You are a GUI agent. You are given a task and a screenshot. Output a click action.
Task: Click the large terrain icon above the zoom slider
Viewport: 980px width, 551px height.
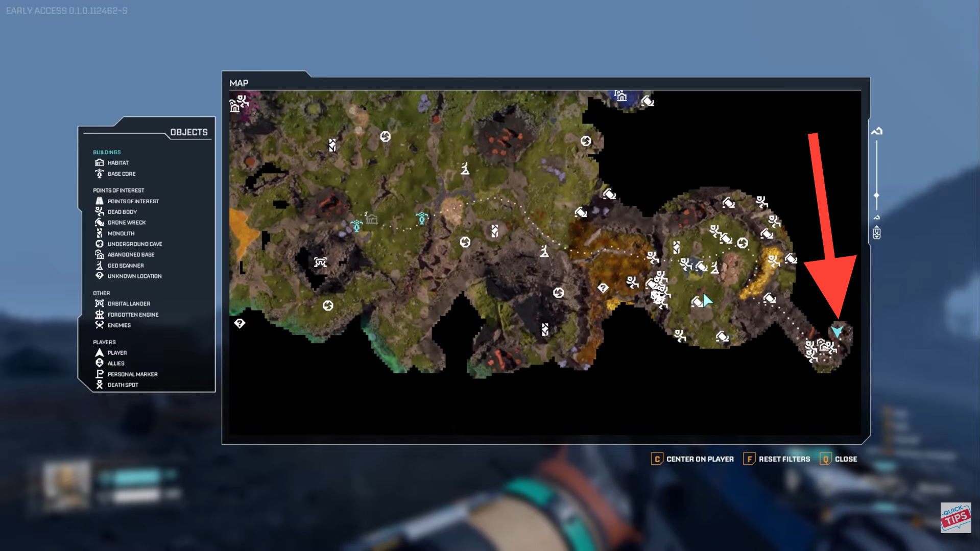[x=876, y=132]
